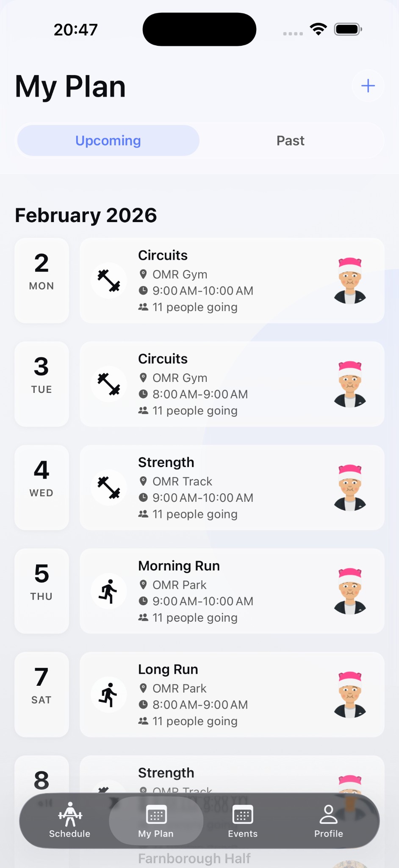399x868 pixels.
Task: Select the 5 THU date tile
Action: pos(42,591)
